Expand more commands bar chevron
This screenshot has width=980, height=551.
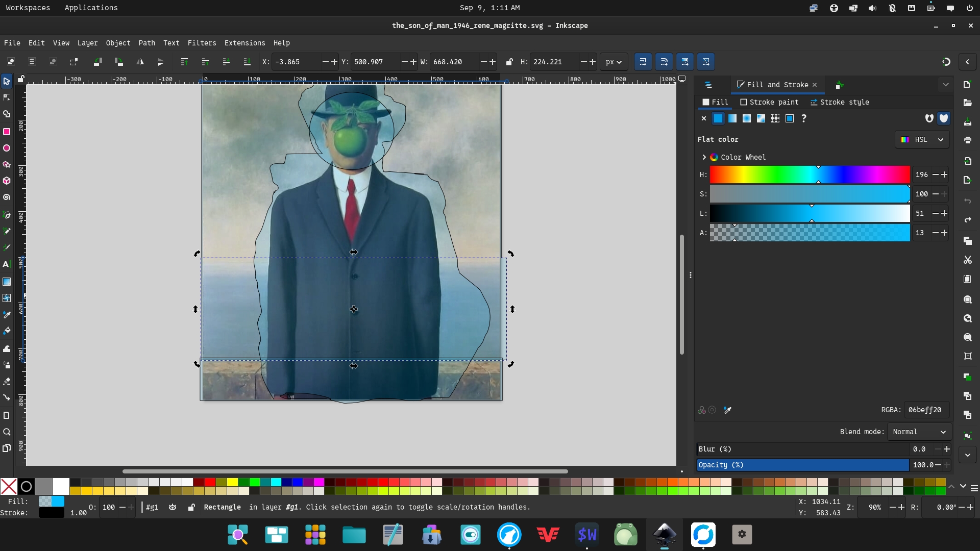coord(967,455)
